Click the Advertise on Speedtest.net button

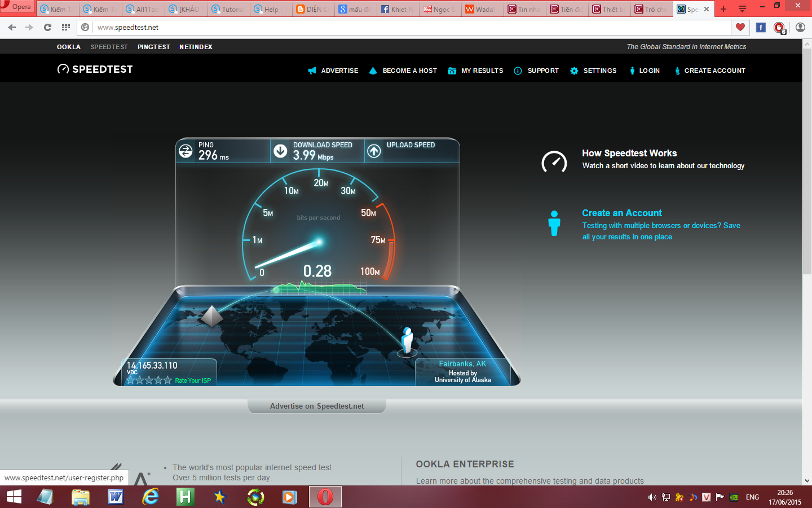tap(317, 406)
